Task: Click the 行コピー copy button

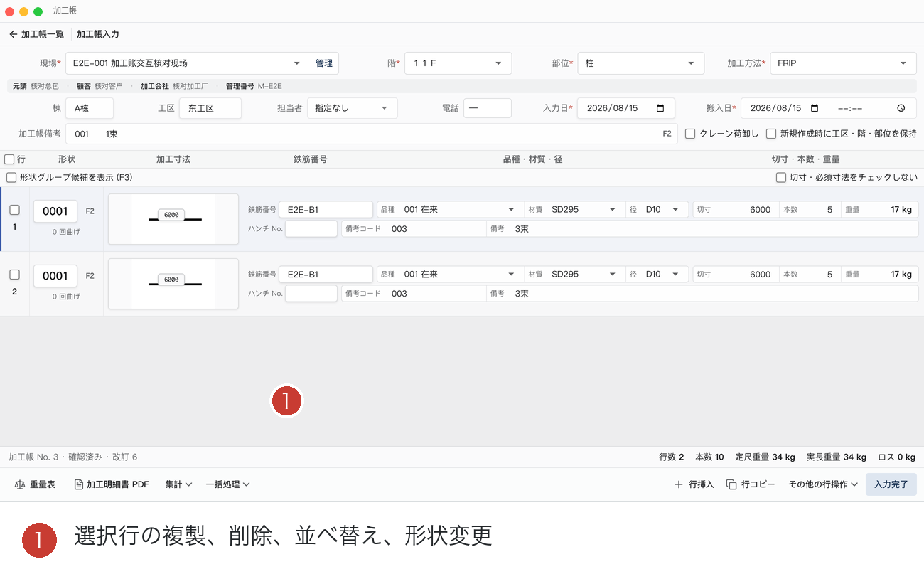Action: [x=751, y=484]
